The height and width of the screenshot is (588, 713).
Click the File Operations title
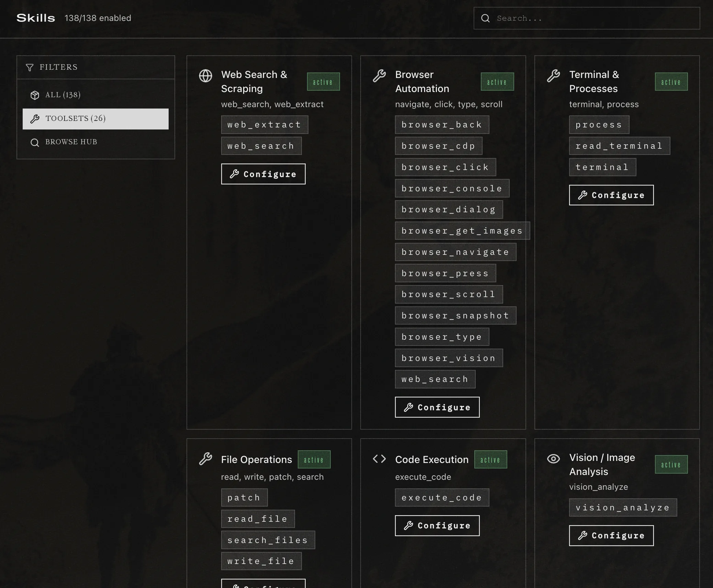tap(257, 460)
